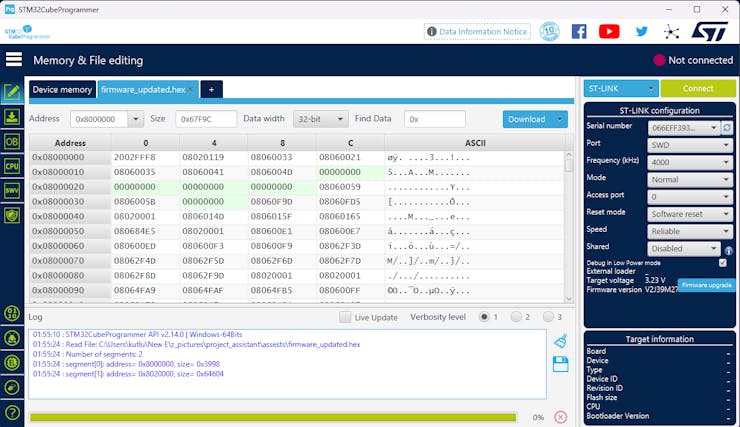Open the Option Bytes (OB) sidebar icon

12,141
